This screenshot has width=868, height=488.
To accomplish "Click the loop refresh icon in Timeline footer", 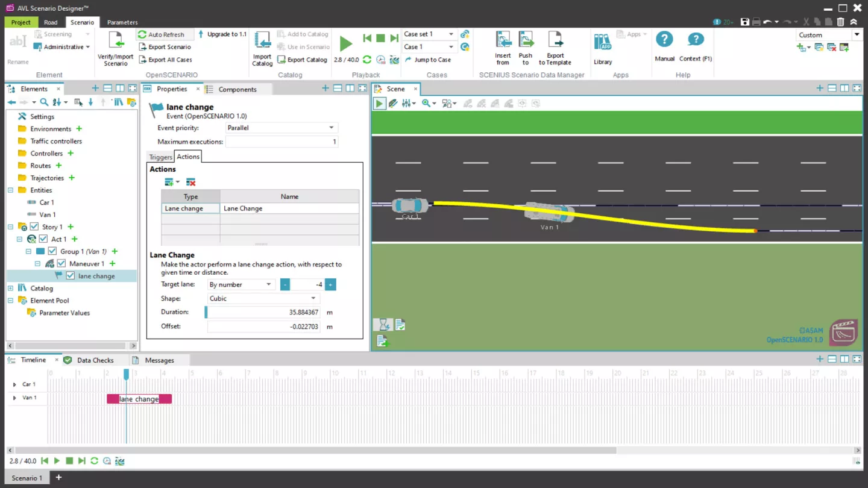I will 94,461.
